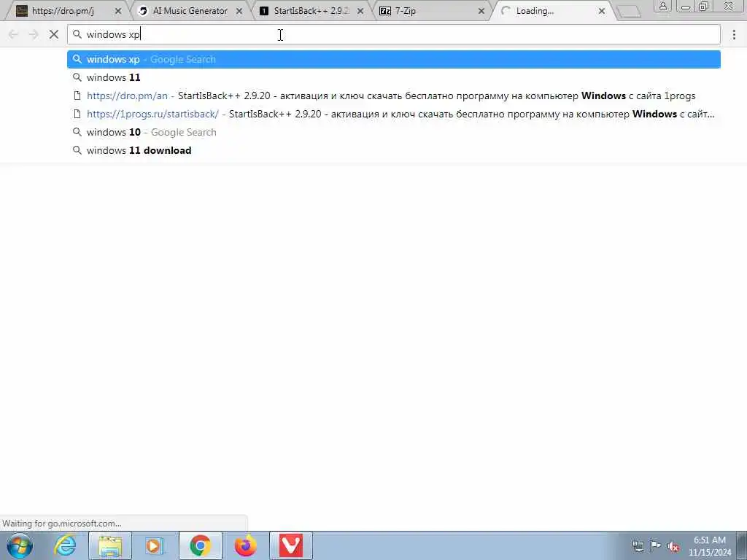Click the search icon beside 'windows 10'
The width and height of the screenshot is (747, 560).
coord(77,132)
